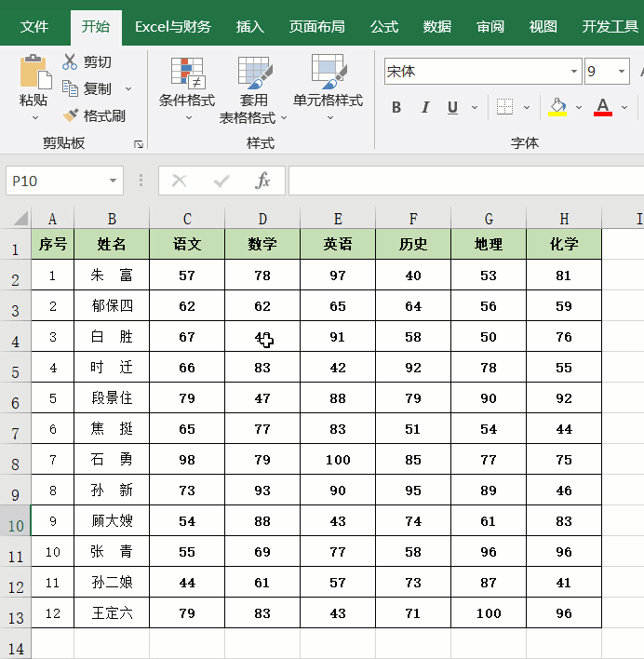Select the 数学 header cell
Screen dimensions: 644x659
[262, 245]
